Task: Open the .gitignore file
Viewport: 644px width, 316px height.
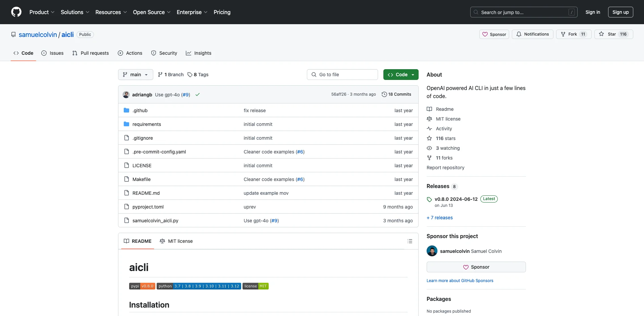Action: (143, 138)
